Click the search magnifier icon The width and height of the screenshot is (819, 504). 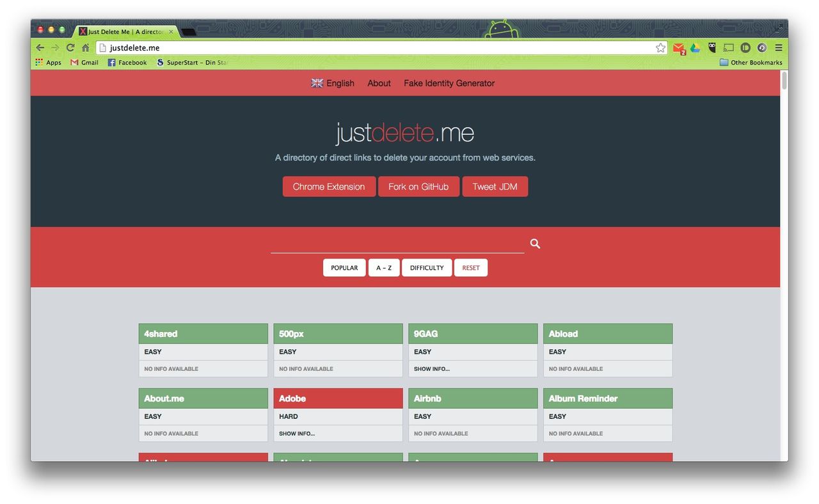pyautogui.click(x=535, y=244)
